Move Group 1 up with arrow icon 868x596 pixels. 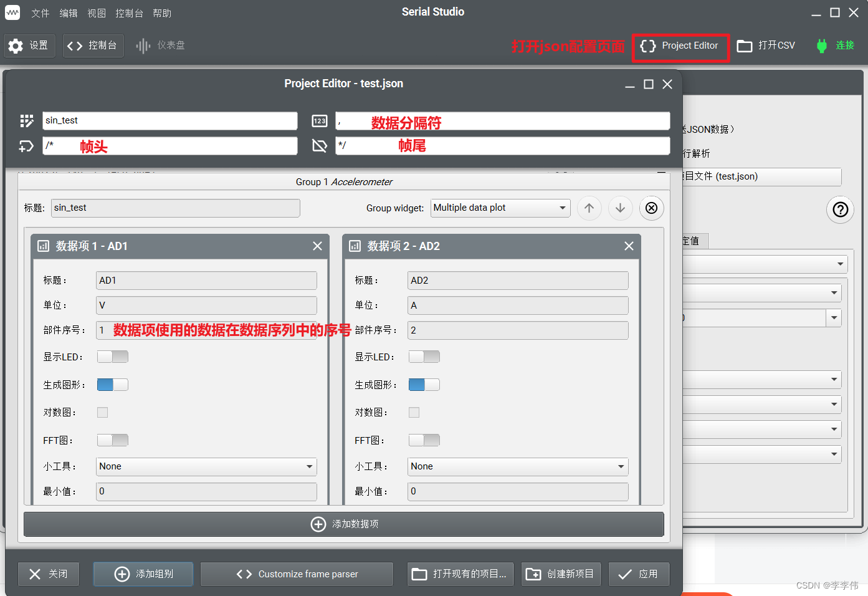pyautogui.click(x=589, y=208)
